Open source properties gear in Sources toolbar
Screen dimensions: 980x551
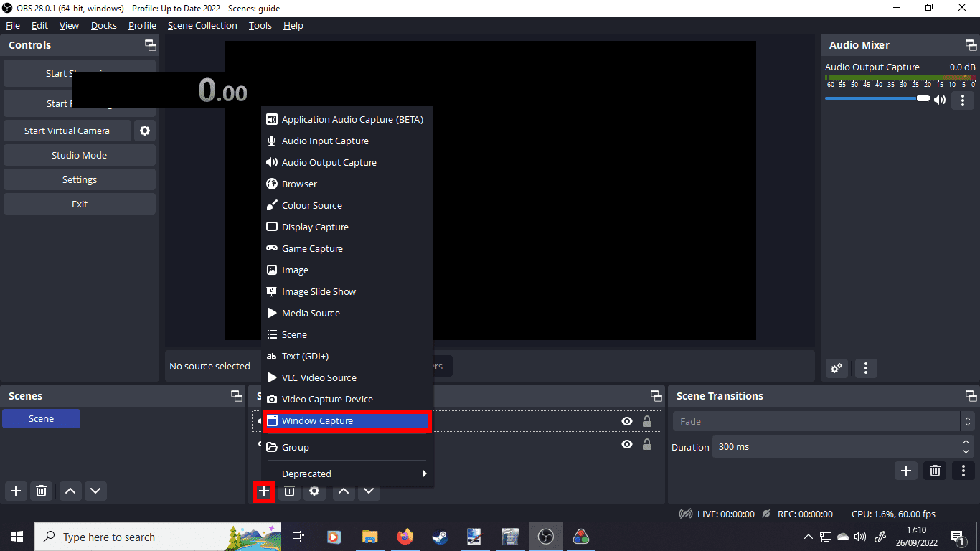[x=314, y=491]
